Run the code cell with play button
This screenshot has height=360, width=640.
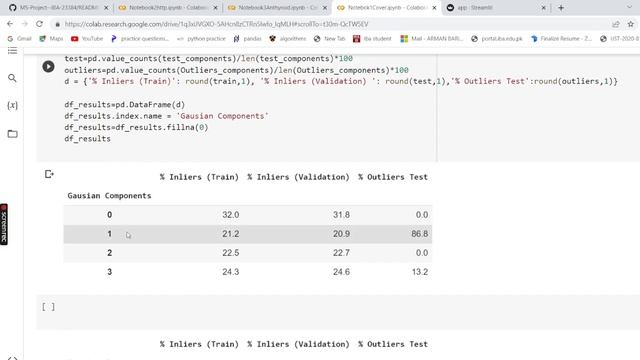click(48, 67)
